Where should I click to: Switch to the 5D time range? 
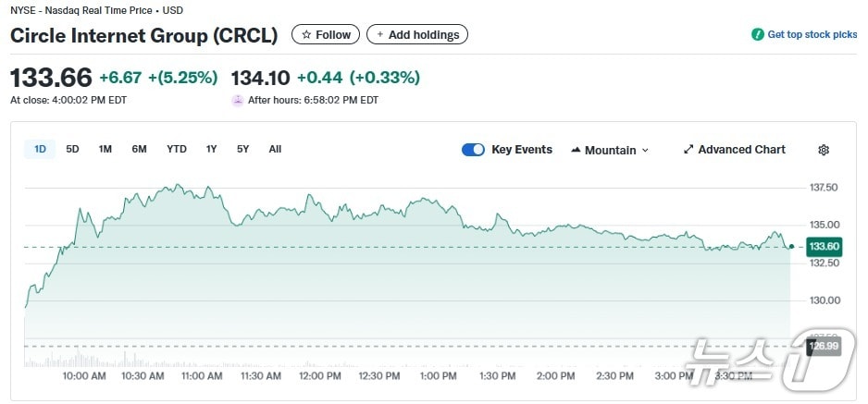72,149
